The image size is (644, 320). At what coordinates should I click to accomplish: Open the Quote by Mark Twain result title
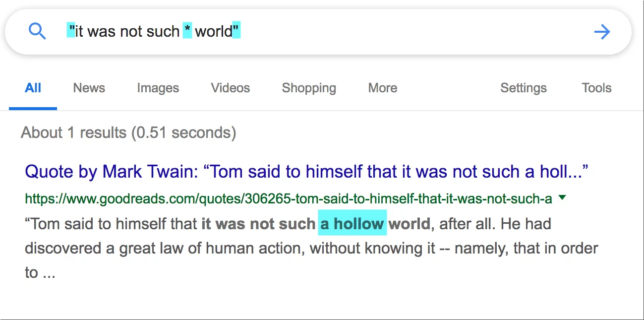pos(306,172)
